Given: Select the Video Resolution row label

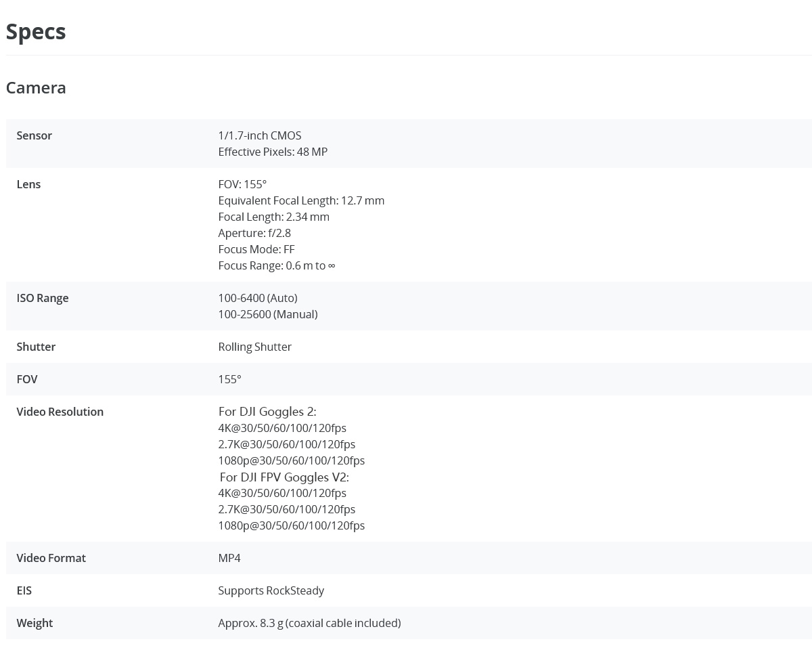Looking at the screenshot, I should [60, 412].
